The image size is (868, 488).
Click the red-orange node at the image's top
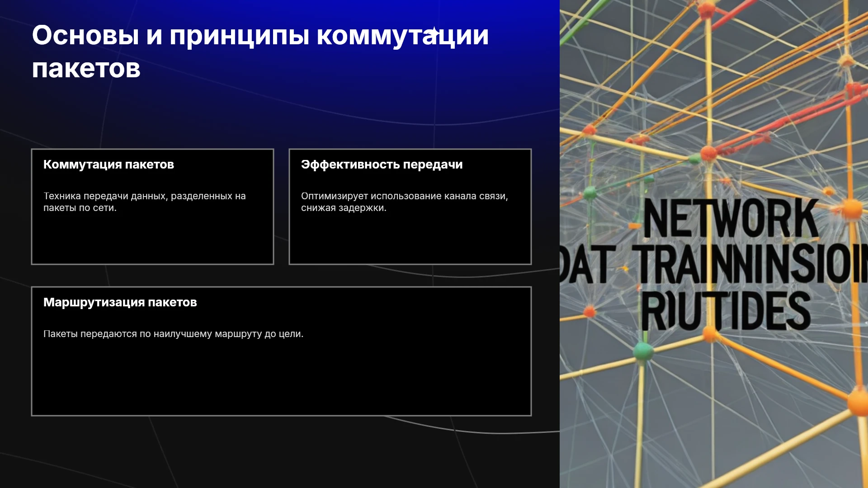tap(707, 9)
